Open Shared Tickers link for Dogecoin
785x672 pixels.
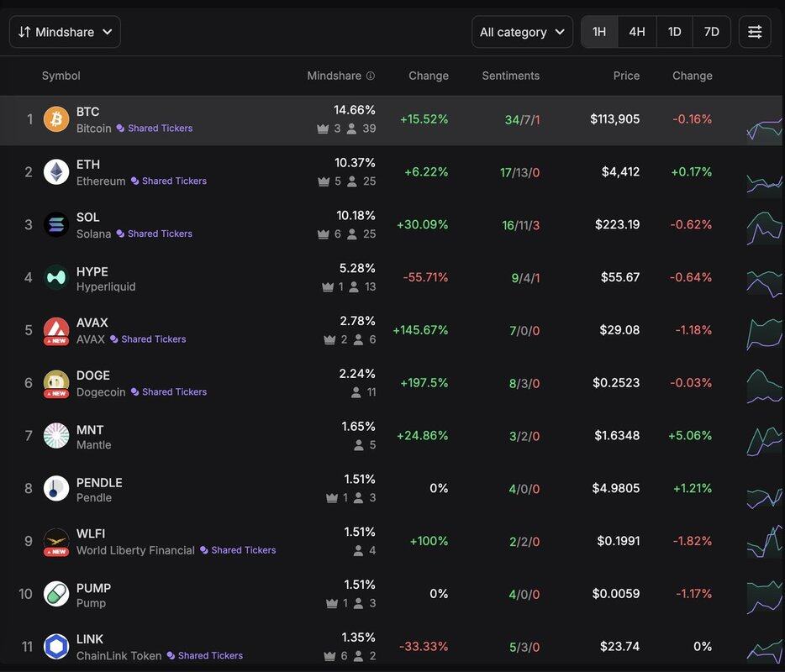point(169,391)
